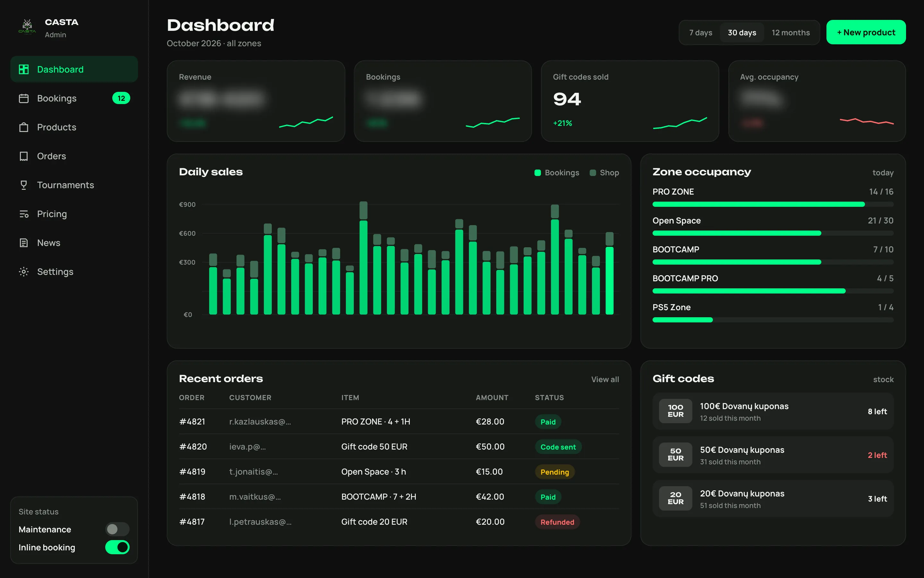The image size is (924, 578).
Task: Click the Settings gear icon
Action: 24,272
